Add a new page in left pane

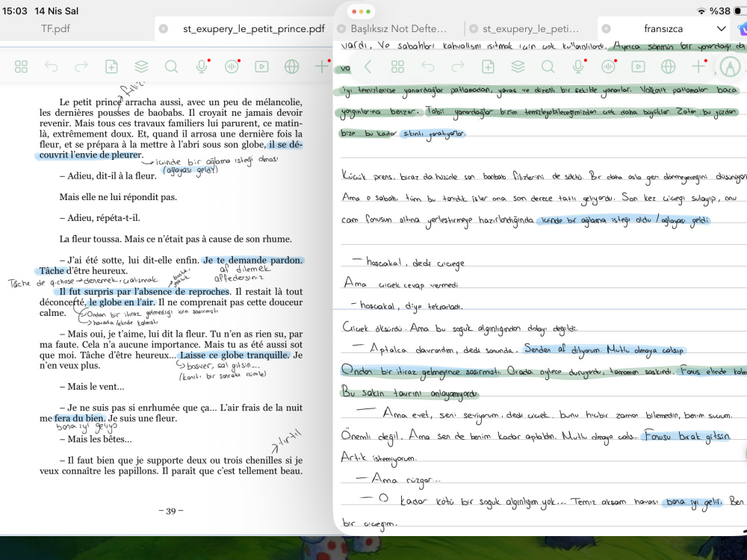(x=111, y=66)
